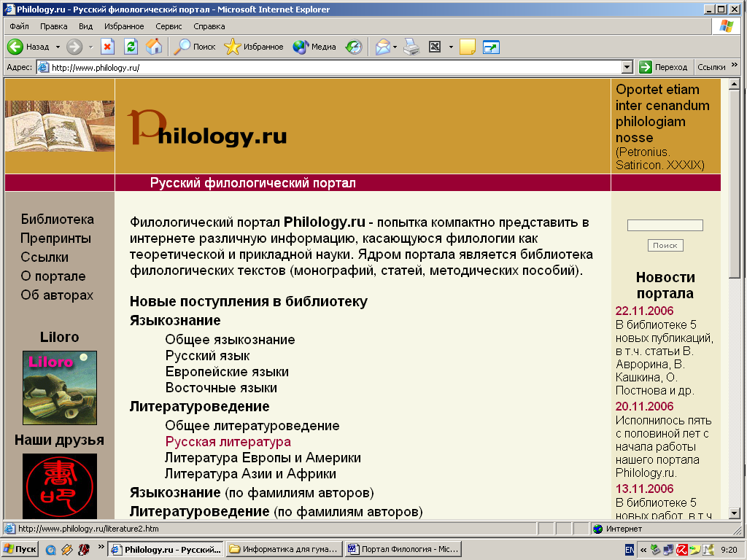Stop page loading with the red X icon
The image size is (747, 560).
[107, 47]
